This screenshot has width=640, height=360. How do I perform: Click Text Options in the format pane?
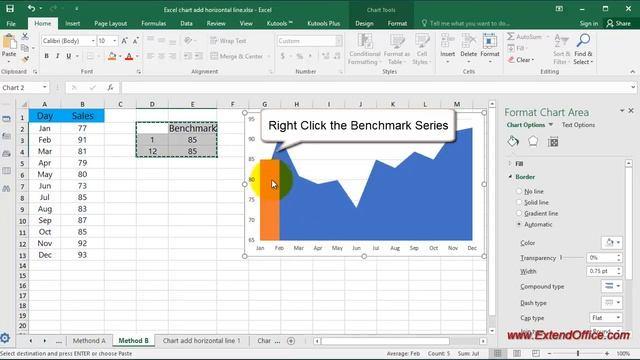[578, 125]
